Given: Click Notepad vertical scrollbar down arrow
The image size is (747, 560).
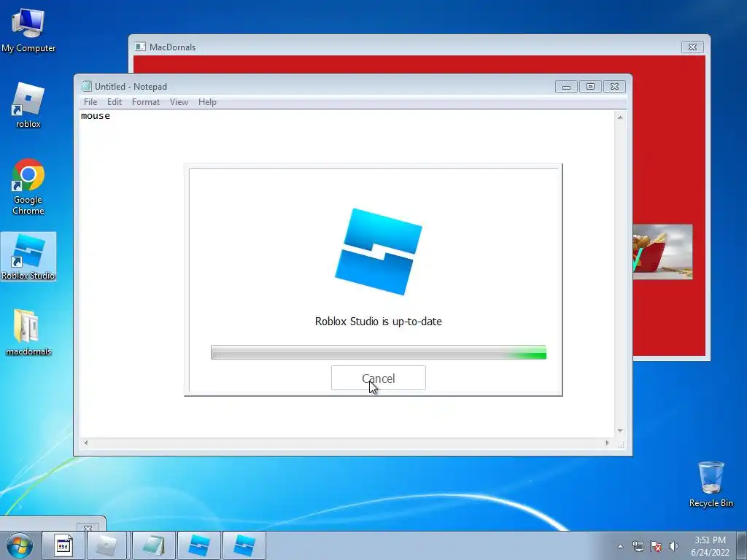Looking at the screenshot, I should pyautogui.click(x=620, y=430).
